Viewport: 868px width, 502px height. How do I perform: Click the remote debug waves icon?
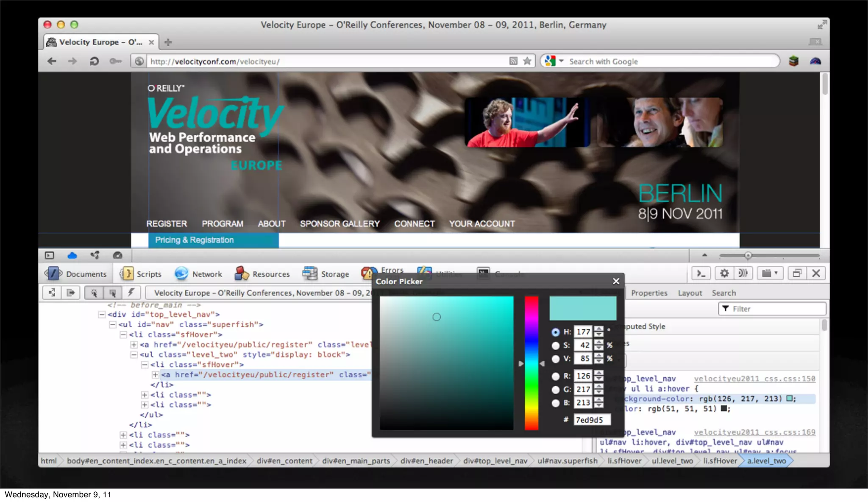pyautogui.click(x=743, y=273)
